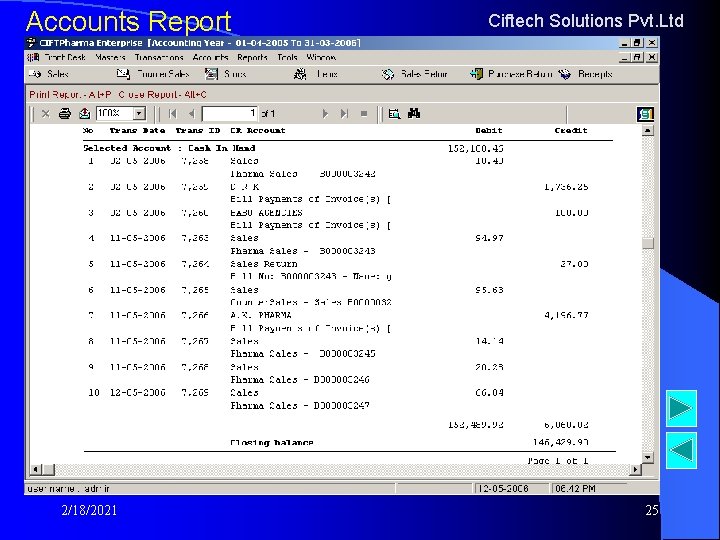The width and height of the screenshot is (720, 540).
Task: Click the user name admin status entry
Action: point(68,489)
